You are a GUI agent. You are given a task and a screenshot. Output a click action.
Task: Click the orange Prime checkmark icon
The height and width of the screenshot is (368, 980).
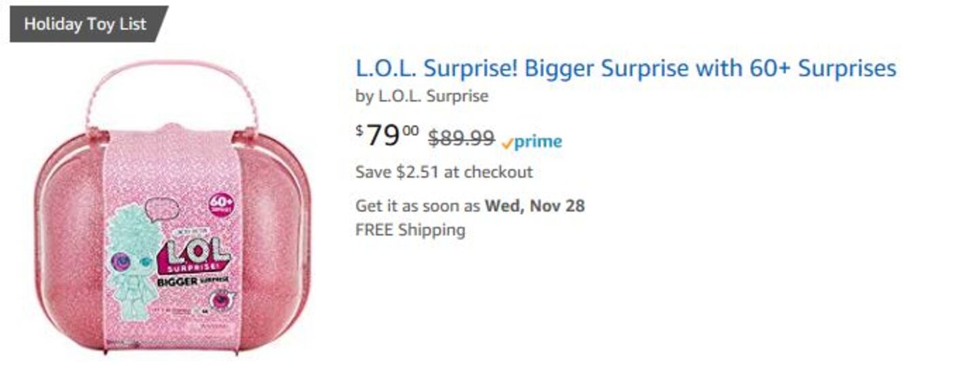[x=506, y=143]
